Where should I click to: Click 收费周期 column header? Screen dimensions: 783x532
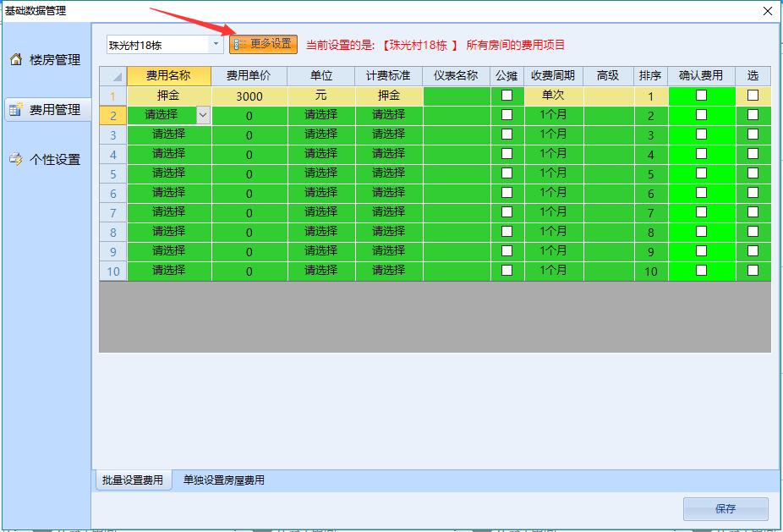553,76
